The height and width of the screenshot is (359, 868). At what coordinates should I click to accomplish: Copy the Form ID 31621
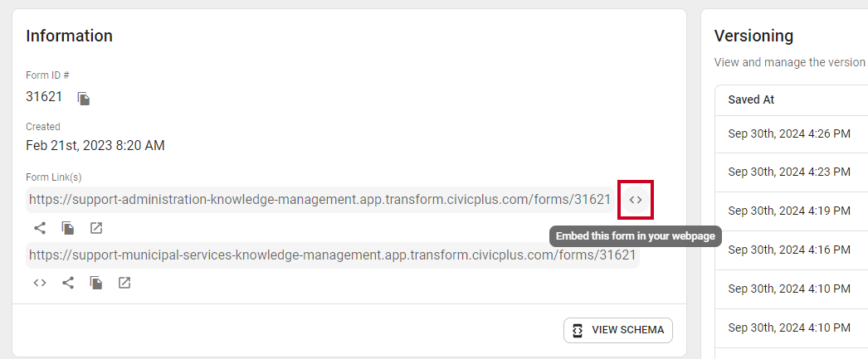click(84, 99)
